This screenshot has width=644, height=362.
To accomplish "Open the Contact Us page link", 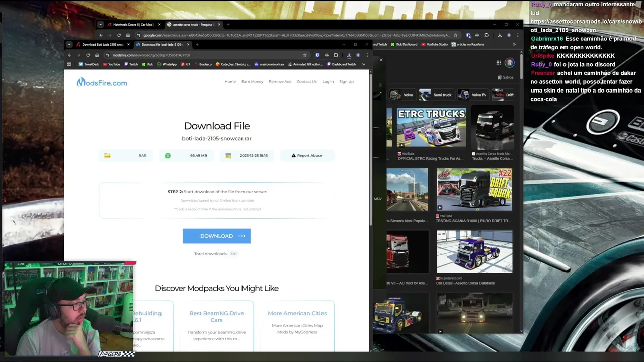I will pos(306,81).
